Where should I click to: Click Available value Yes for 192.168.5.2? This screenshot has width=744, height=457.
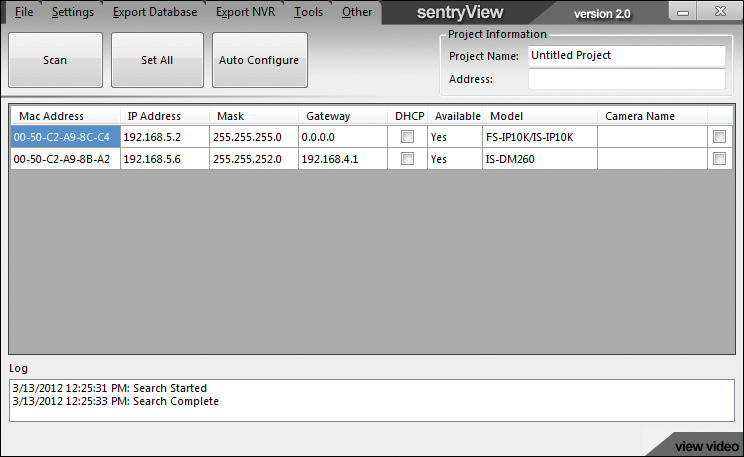[x=455, y=137]
